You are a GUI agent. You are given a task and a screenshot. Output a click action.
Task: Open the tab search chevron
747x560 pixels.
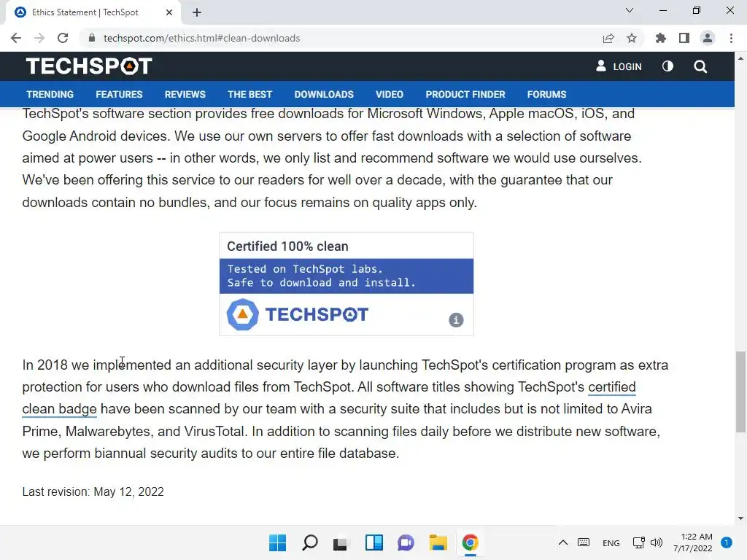[630, 10]
